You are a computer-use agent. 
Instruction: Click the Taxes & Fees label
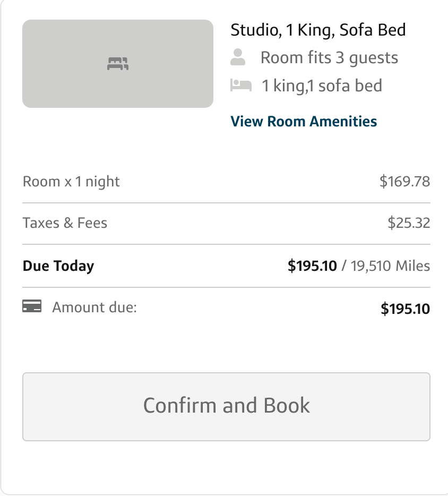point(65,223)
